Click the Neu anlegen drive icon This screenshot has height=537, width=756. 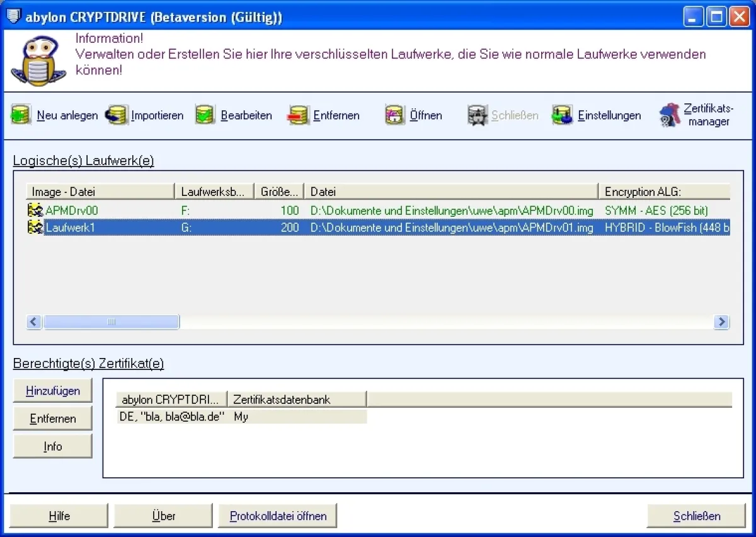point(21,115)
